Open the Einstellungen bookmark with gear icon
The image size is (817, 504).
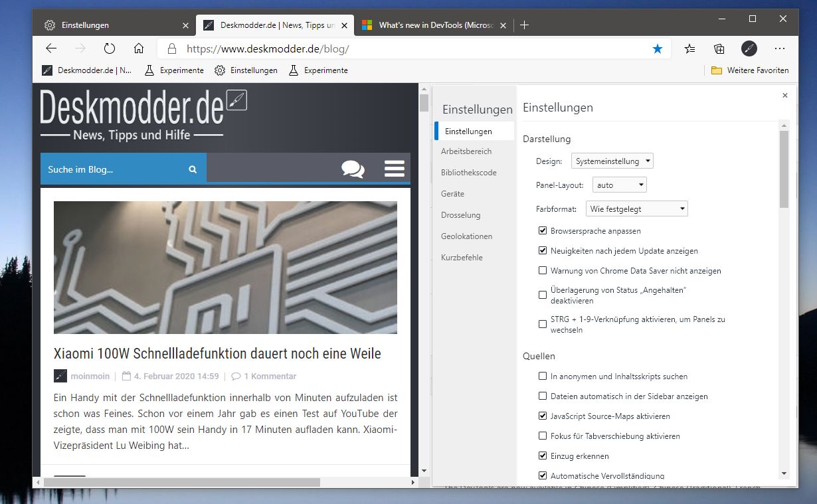pos(246,70)
